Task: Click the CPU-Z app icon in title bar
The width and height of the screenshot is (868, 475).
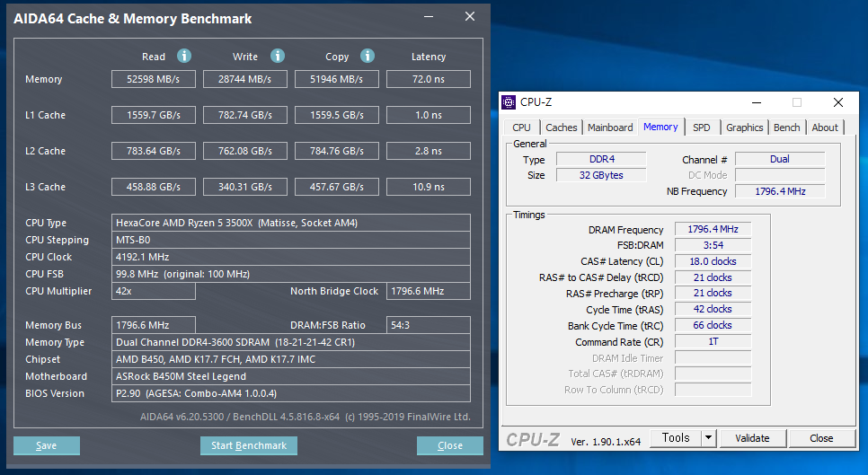Action: tap(509, 102)
